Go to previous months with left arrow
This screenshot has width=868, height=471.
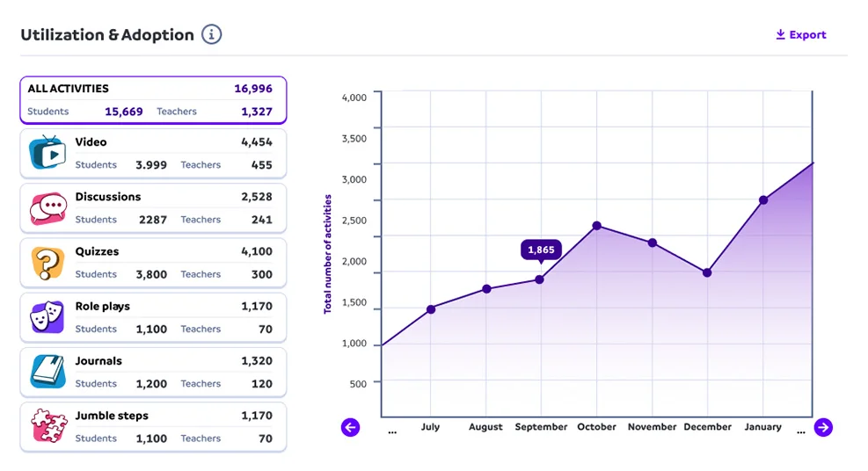pos(351,428)
